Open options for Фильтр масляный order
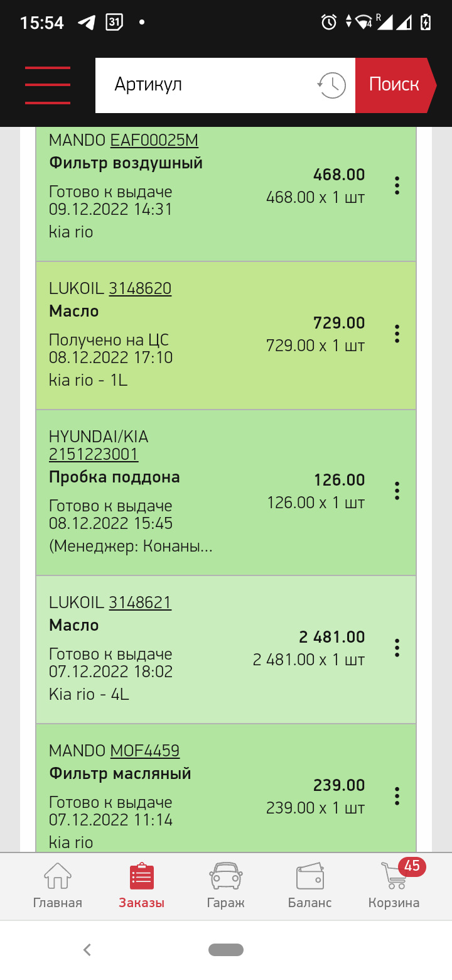The height and width of the screenshot is (980, 452). tap(397, 796)
